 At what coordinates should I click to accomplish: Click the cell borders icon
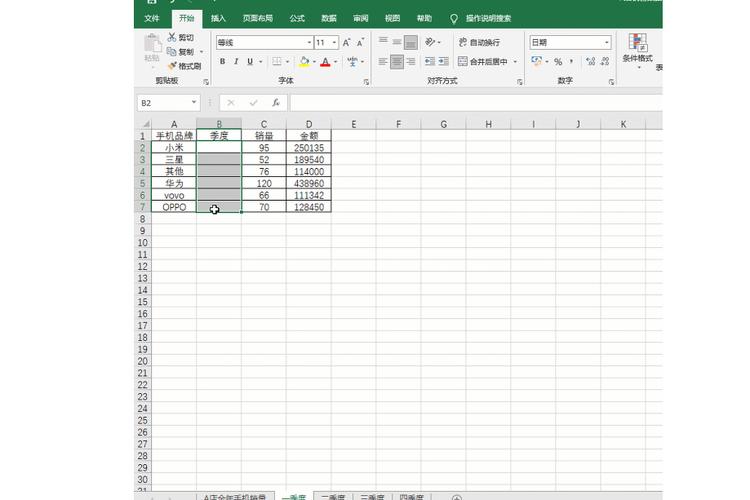[277, 62]
